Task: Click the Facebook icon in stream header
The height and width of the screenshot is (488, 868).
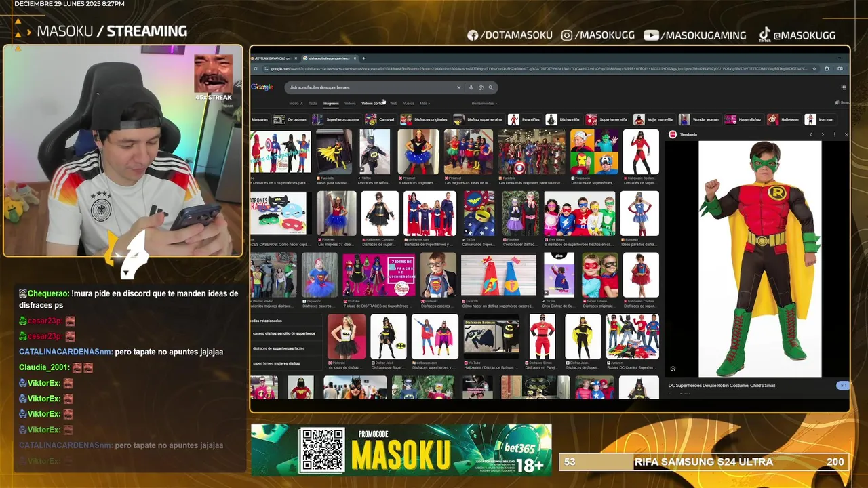Action: click(473, 35)
